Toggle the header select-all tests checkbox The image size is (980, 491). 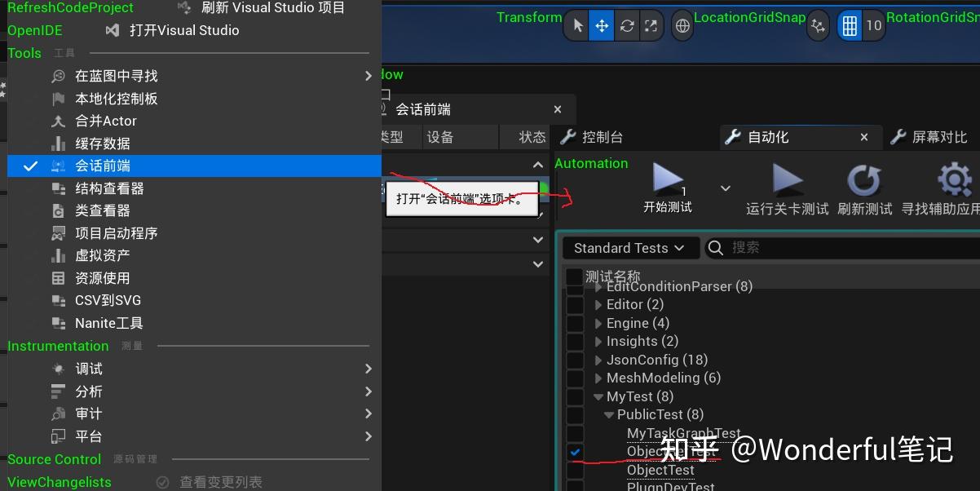point(574,276)
